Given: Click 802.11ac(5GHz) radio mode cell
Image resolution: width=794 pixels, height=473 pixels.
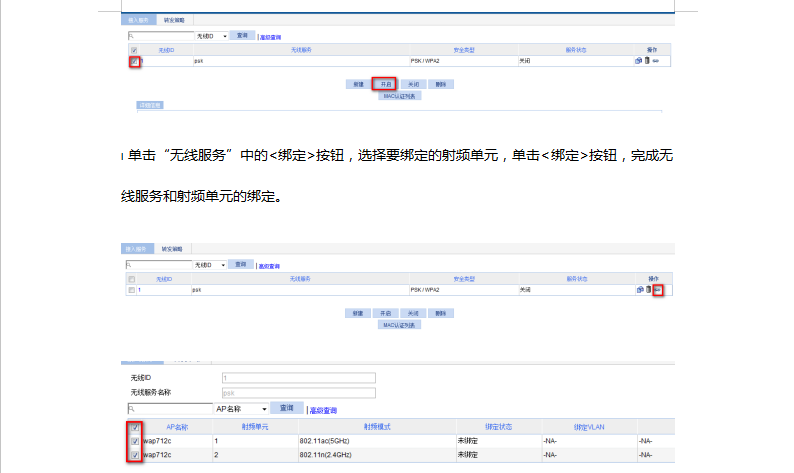Looking at the screenshot, I should click(325, 441).
